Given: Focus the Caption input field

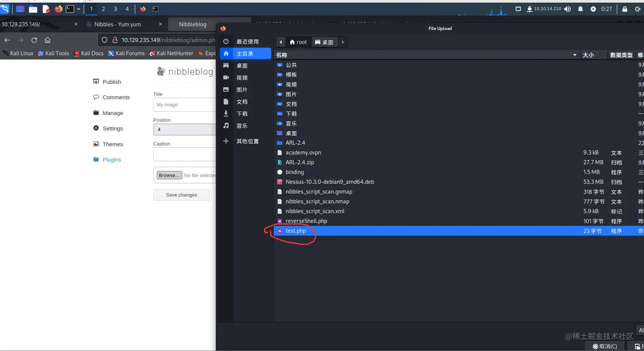Looking at the screenshot, I should pyautogui.click(x=184, y=154).
